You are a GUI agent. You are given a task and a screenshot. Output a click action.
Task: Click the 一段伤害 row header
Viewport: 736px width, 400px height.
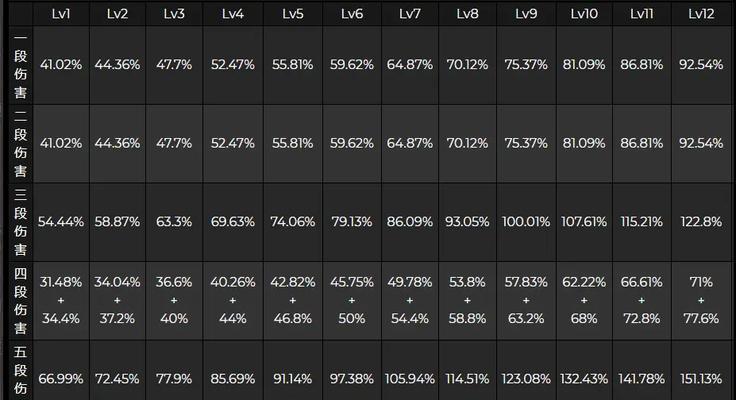tap(20, 64)
